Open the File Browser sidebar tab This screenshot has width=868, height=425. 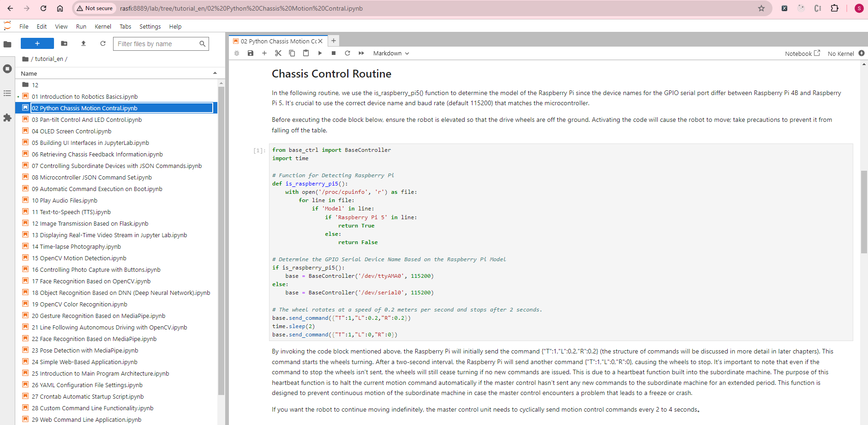click(x=7, y=44)
